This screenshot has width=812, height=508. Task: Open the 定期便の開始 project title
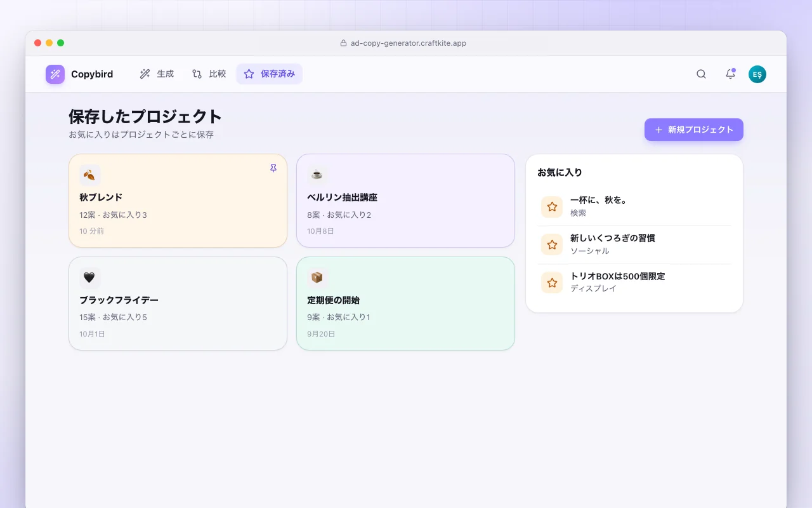point(334,300)
